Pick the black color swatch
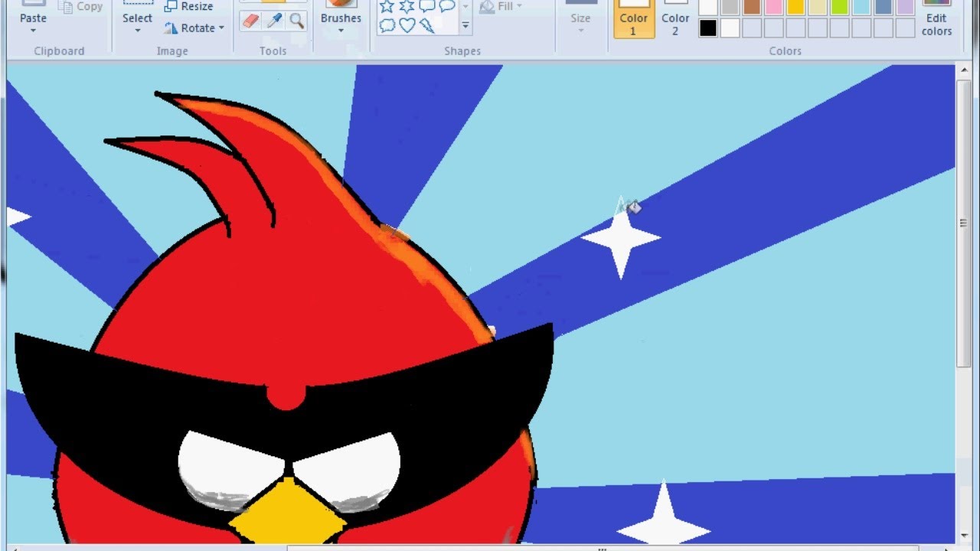Viewport: 980px width, 551px height. 708,28
